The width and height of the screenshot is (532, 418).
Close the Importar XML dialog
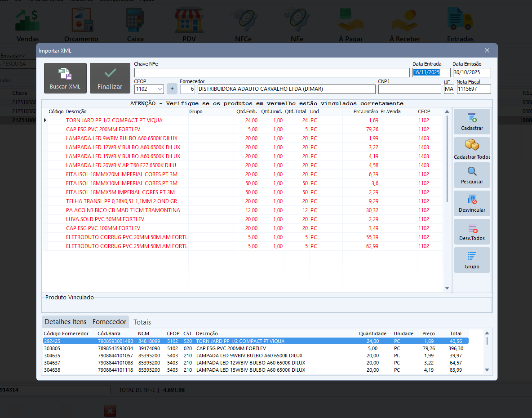487,50
